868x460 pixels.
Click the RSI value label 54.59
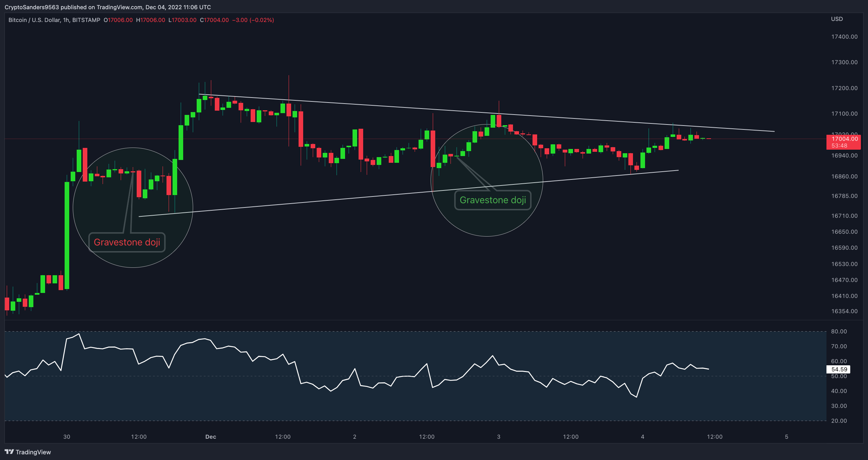click(x=839, y=369)
